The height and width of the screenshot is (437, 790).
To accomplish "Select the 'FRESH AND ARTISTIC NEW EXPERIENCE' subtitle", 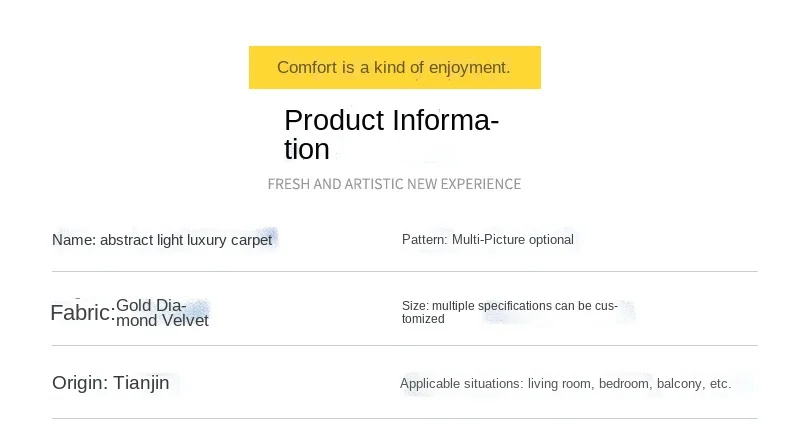I will click(x=394, y=184).
